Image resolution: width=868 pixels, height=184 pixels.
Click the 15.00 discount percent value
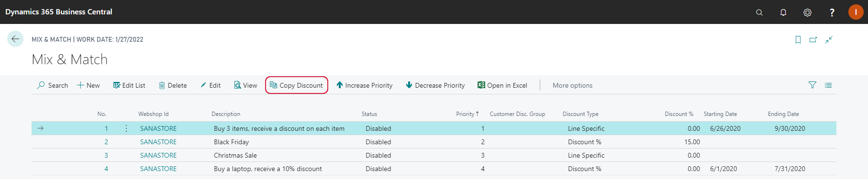(692, 142)
